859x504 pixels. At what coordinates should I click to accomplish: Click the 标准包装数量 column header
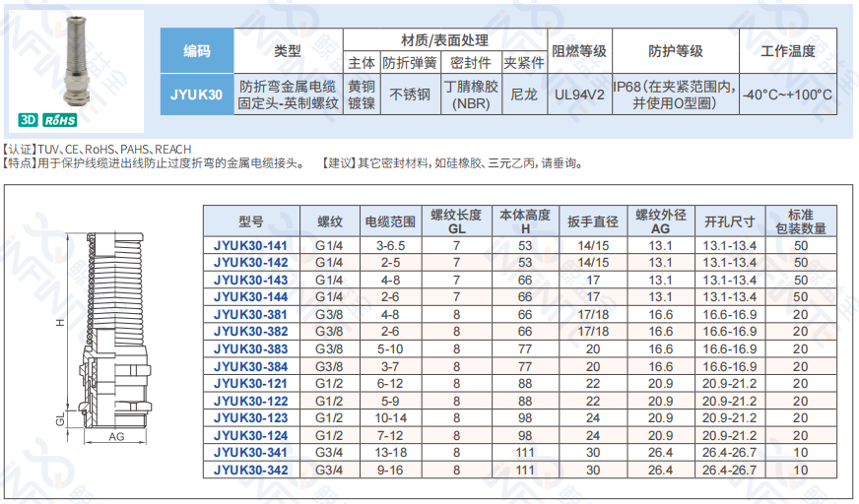(801, 221)
